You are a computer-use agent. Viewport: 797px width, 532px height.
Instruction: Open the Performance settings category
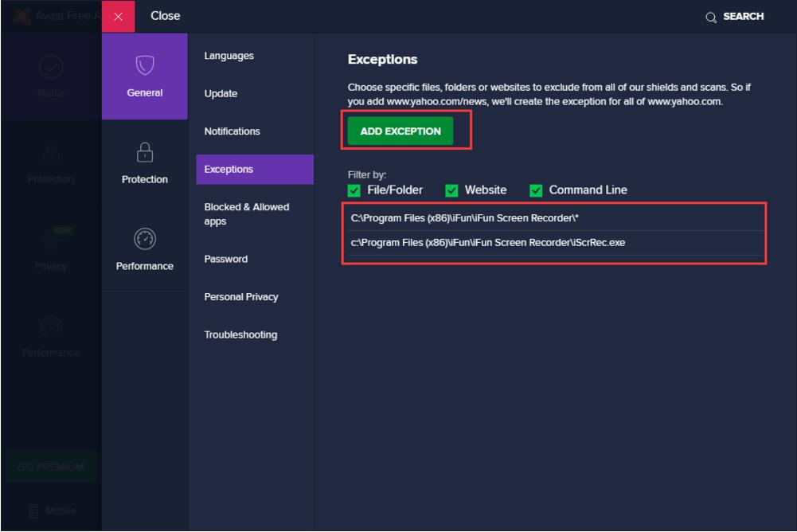click(x=144, y=249)
